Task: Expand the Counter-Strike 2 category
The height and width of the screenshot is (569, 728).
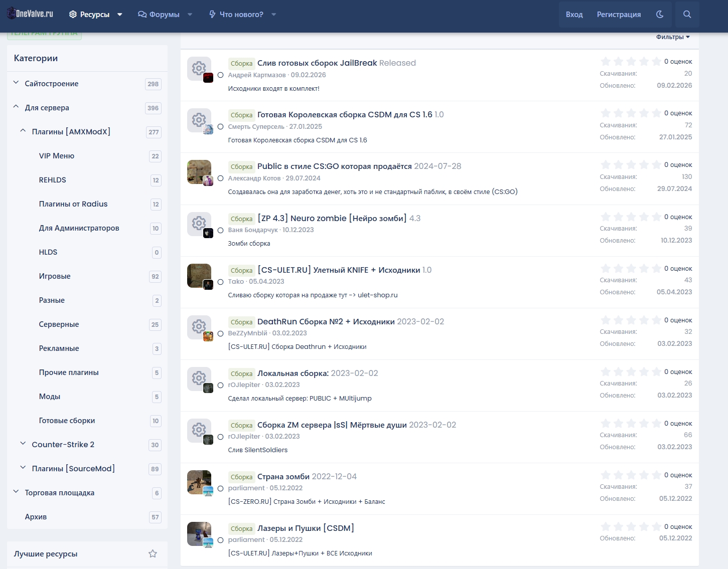Action: point(23,444)
